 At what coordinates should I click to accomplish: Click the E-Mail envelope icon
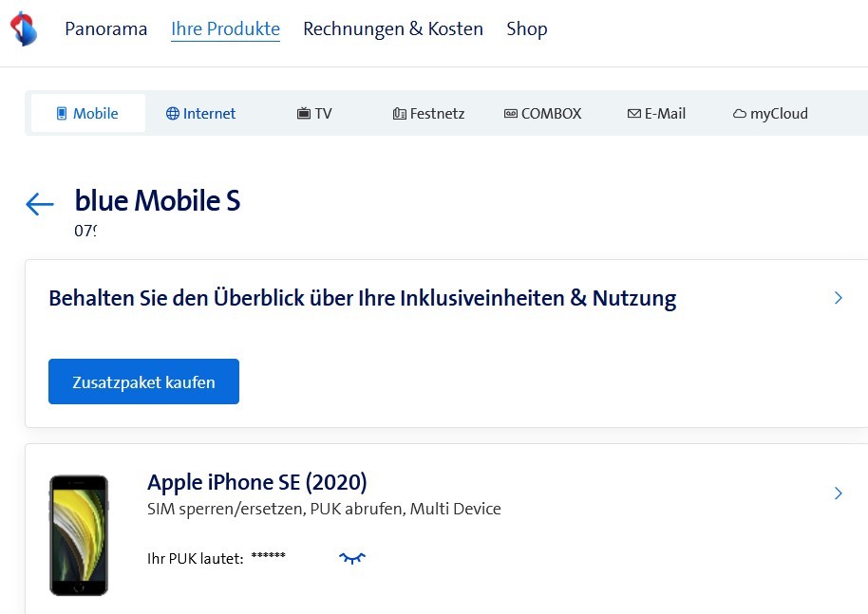633,114
